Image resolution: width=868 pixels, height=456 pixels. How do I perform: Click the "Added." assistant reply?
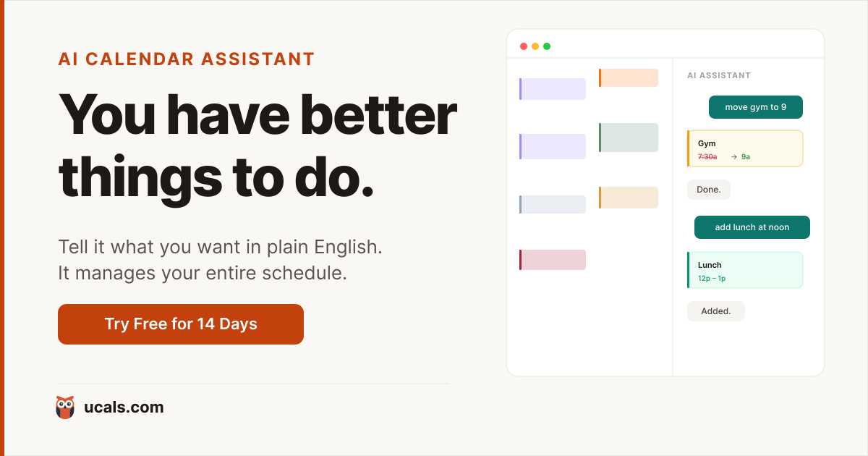pos(715,311)
